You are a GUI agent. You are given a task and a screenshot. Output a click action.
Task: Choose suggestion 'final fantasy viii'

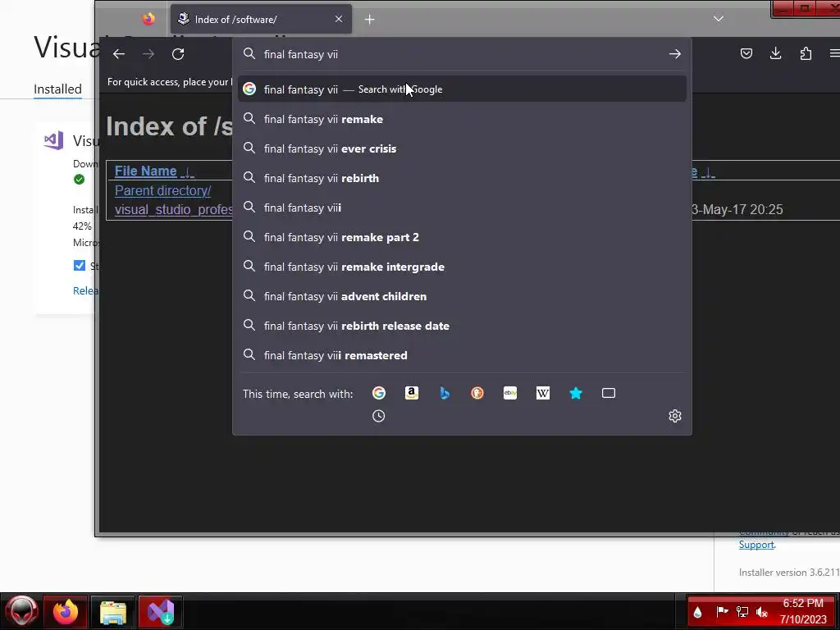point(462,208)
